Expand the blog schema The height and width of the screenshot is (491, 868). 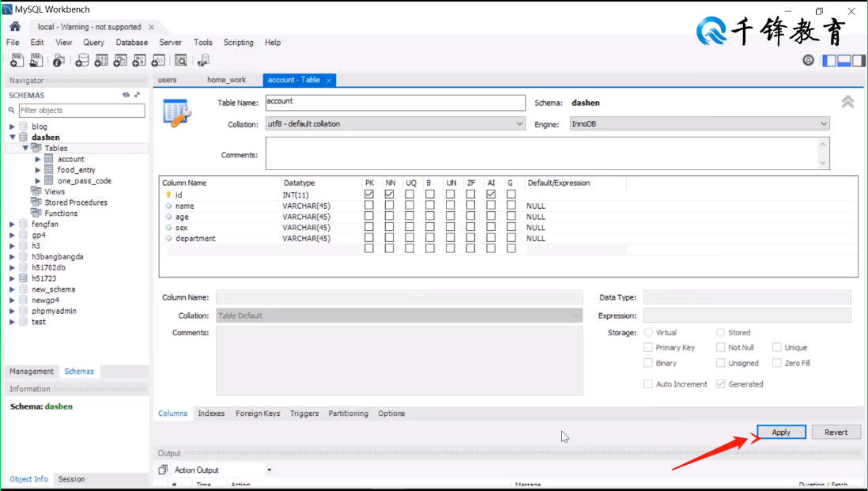12,127
